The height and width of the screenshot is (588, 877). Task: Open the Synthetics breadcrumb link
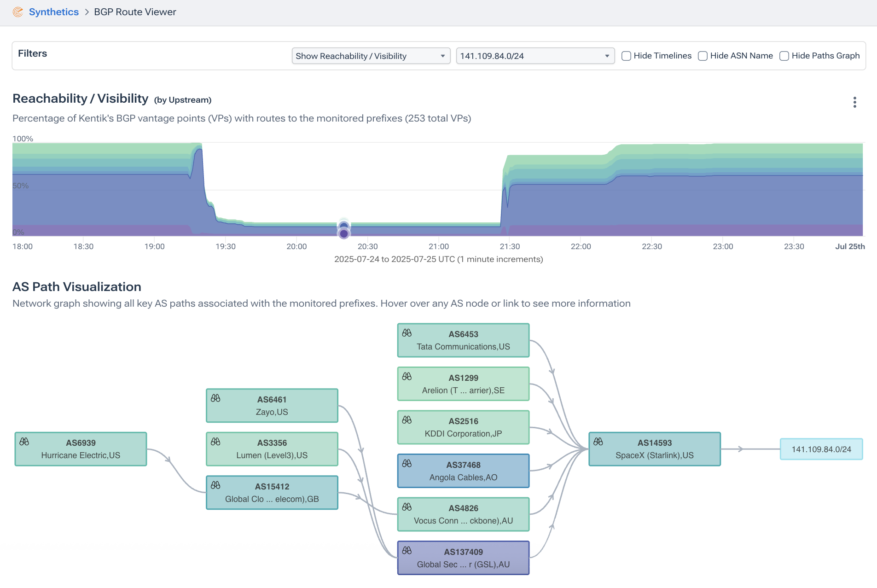point(53,12)
